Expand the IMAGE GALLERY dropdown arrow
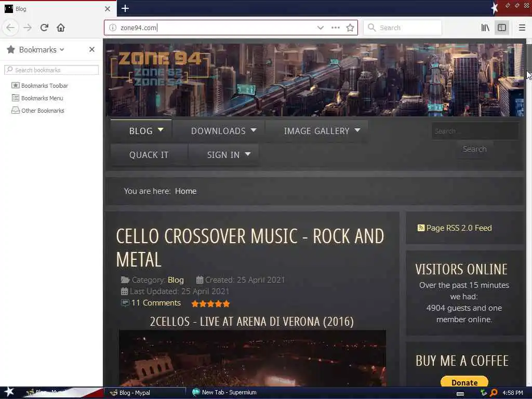 click(x=357, y=130)
